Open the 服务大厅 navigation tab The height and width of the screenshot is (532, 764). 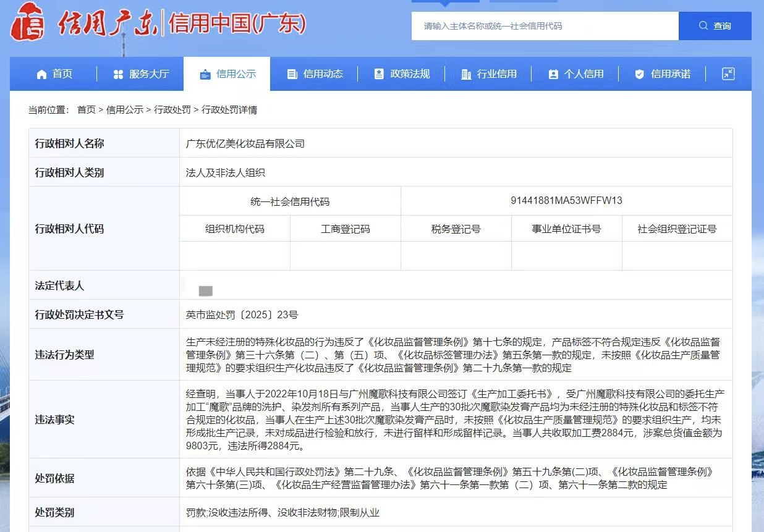click(140, 74)
